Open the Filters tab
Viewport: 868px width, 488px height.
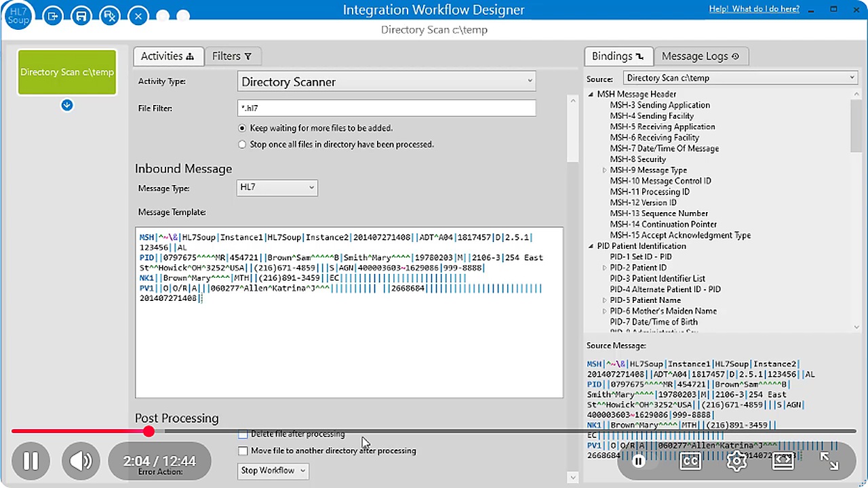232,56
